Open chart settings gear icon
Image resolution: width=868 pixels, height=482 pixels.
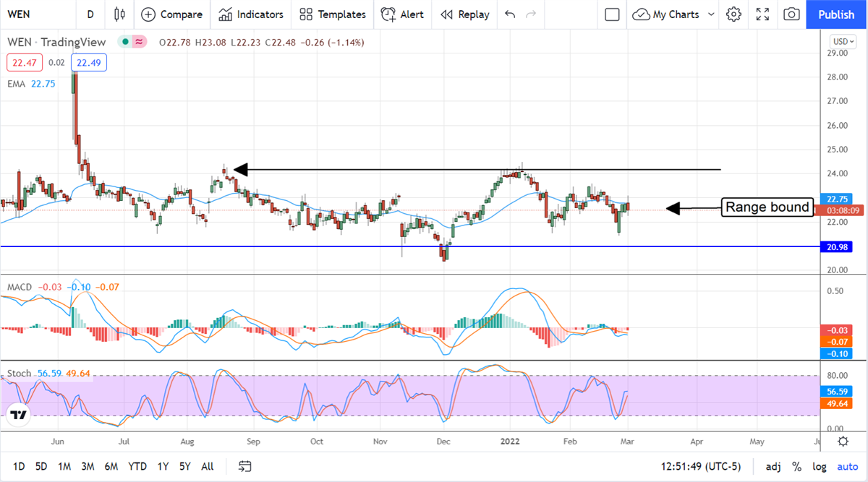click(734, 14)
